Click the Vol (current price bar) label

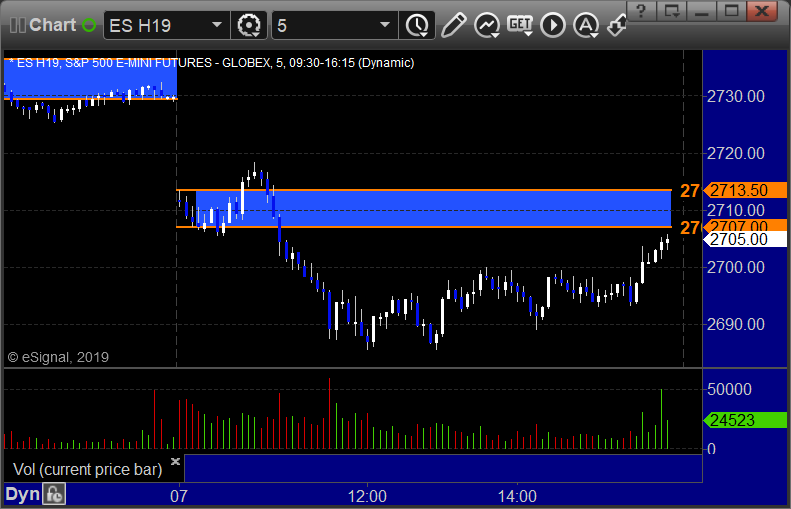87,469
